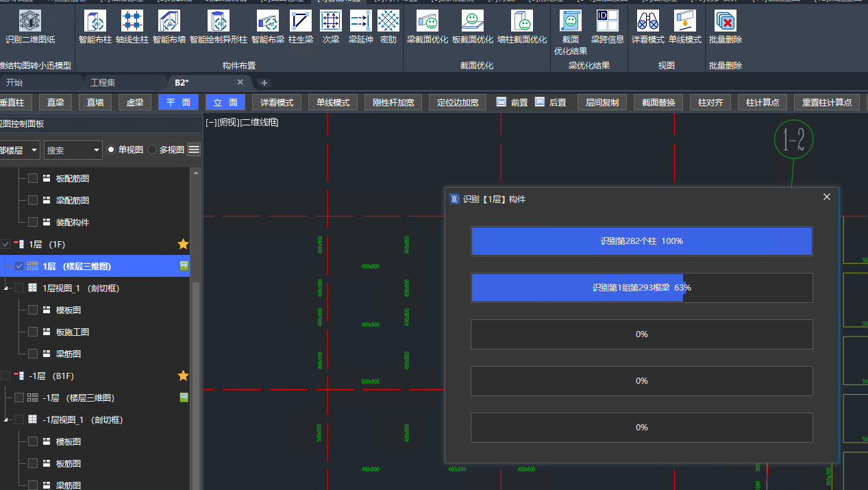Click the 截面替换 button

click(658, 103)
